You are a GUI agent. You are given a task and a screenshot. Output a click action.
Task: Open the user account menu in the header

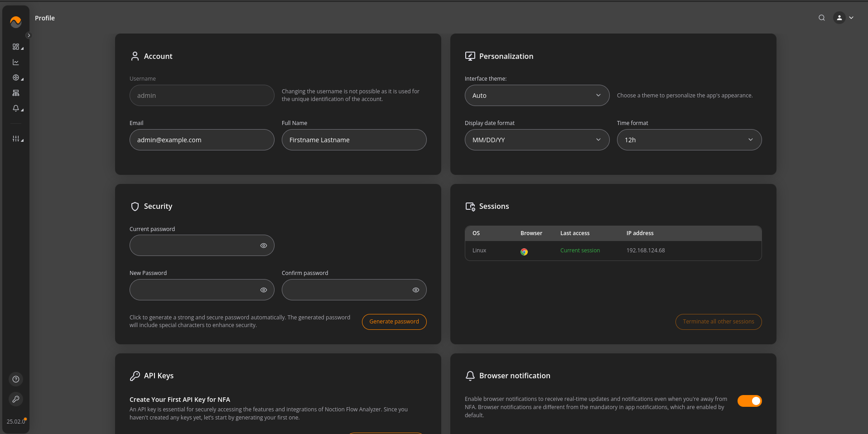pyautogui.click(x=844, y=18)
